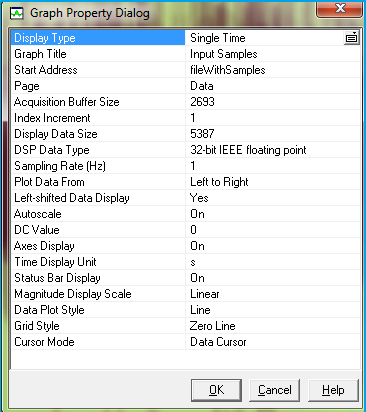Change the Left-shifted Data Display Yes value
This screenshot has height=412, width=366.
(x=199, y=198)
